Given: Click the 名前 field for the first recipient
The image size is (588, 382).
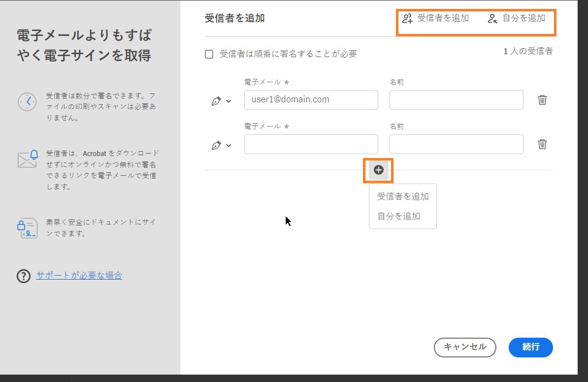Looking at the screenshot, I should click(x=456, y=99).
